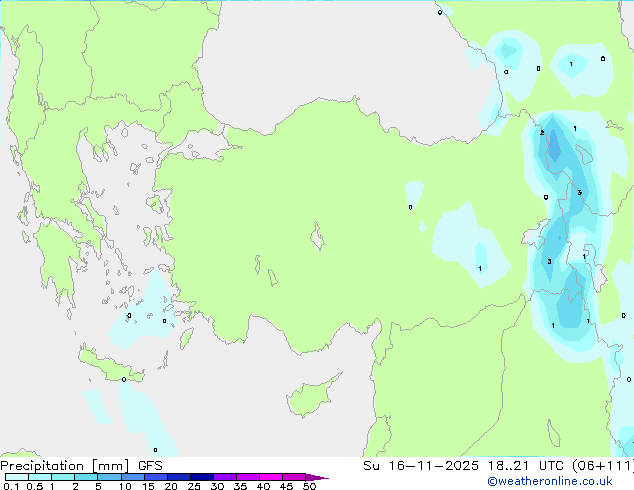Viewport: 634px width, 490px height.
Task: Select the legend swatch between 1 and 2
Action: tap(63, 477)
